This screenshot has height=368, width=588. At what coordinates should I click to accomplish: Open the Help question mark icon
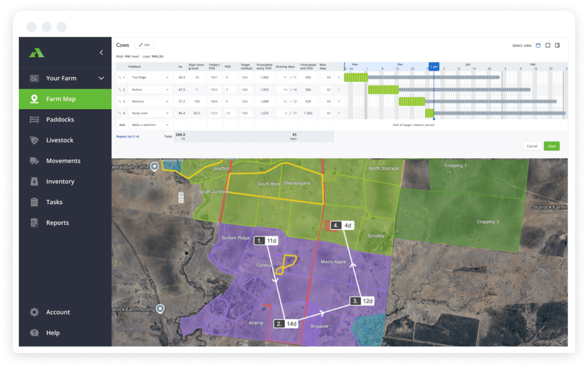34,333
